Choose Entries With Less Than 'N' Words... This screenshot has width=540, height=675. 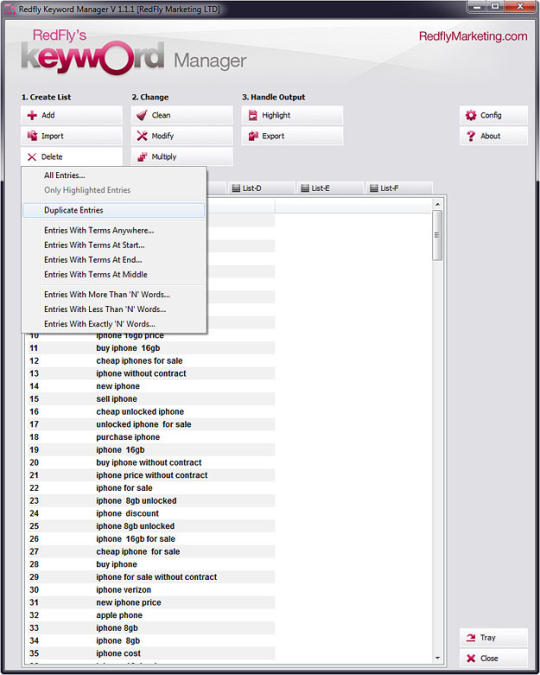(114, 309)
